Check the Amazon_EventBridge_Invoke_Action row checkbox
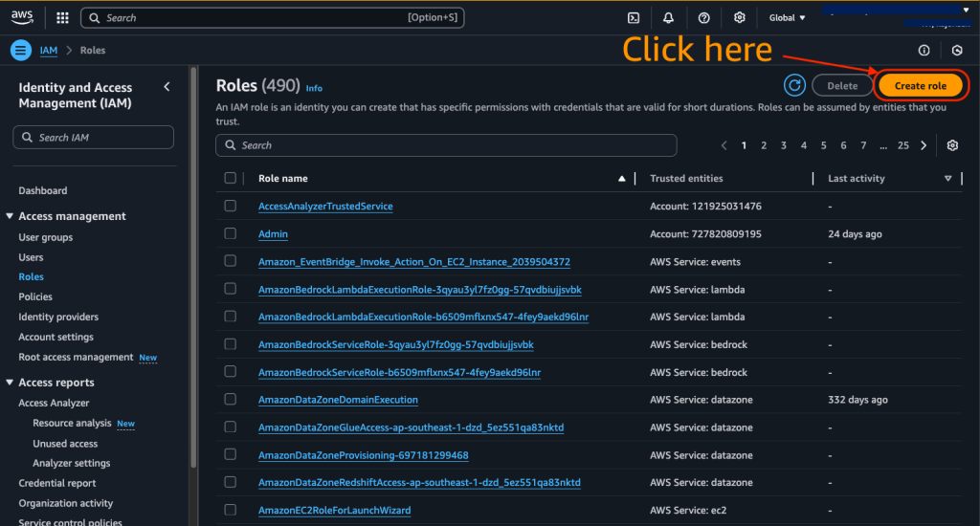This screenshot has width=980, height=526. 230,261
